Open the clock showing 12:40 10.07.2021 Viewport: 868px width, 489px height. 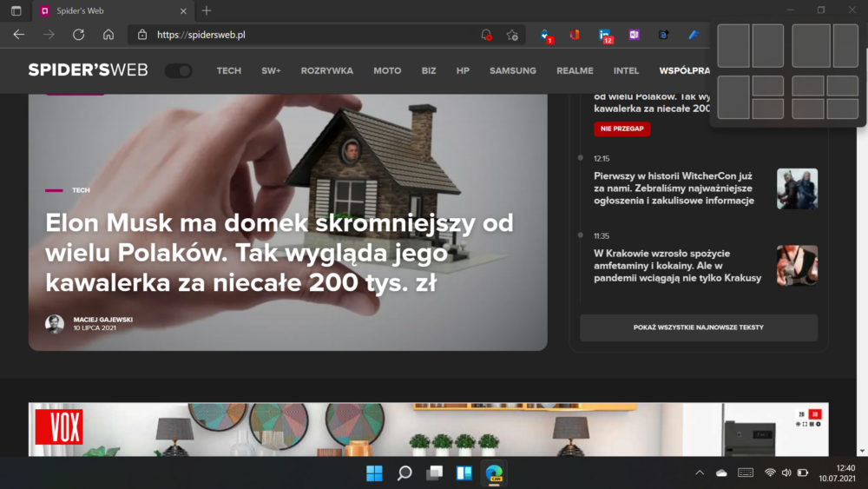[837, 473]
